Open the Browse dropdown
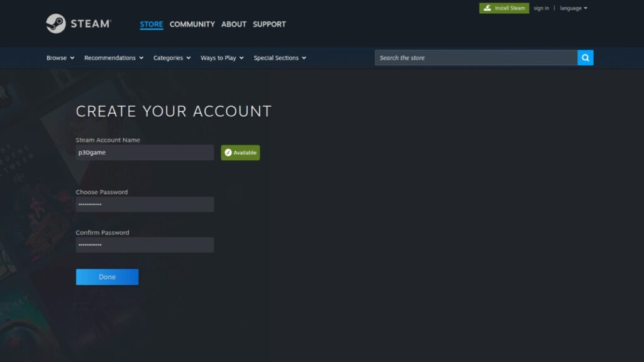This screenshot has width=644, height=362. [60, 58]
